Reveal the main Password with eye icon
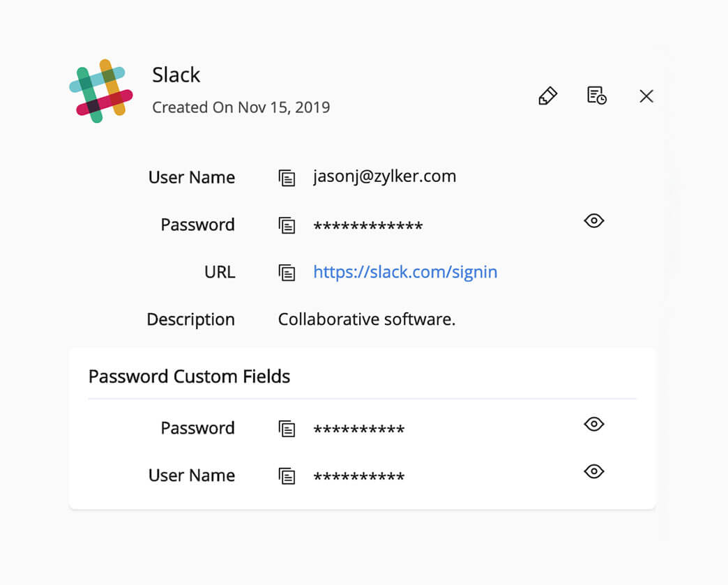The width and height of the screenshot is (728, 585). click(594, 220)
